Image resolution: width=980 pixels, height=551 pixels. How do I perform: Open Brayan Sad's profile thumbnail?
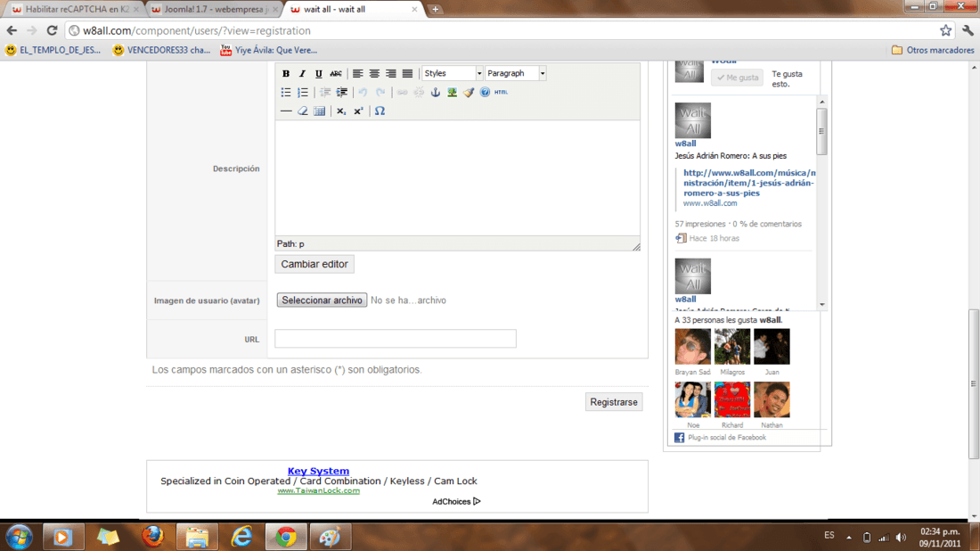[x=692, y=347]
